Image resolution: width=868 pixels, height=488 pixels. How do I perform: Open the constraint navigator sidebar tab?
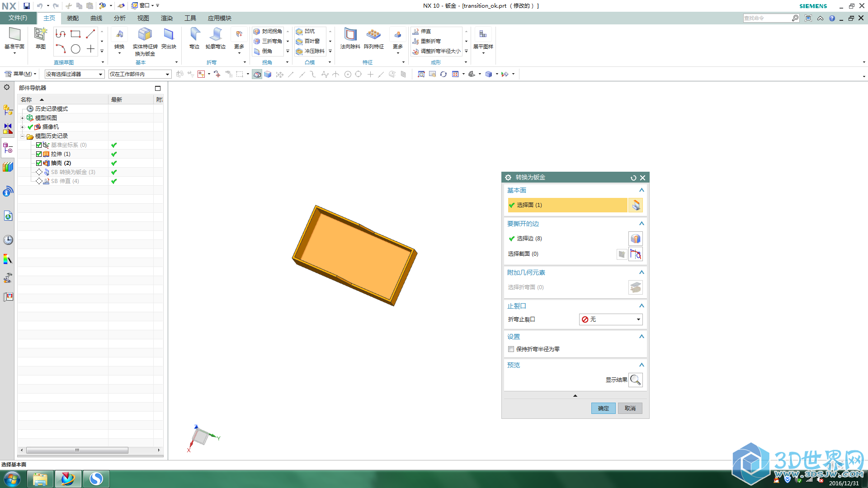[8, 129]
